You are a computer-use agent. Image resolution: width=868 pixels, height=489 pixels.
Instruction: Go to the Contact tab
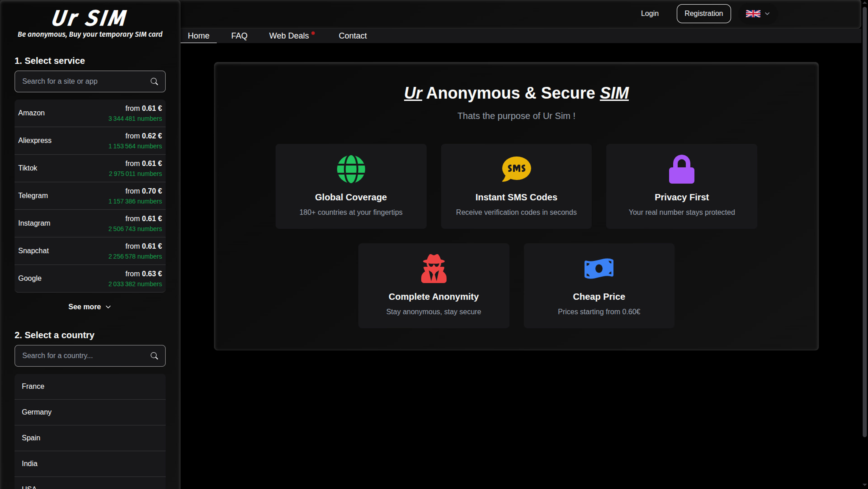click(352, 36)
